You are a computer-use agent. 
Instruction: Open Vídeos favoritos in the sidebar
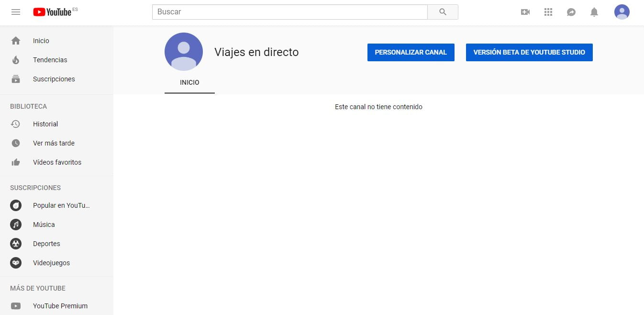(x=57, y=162)
